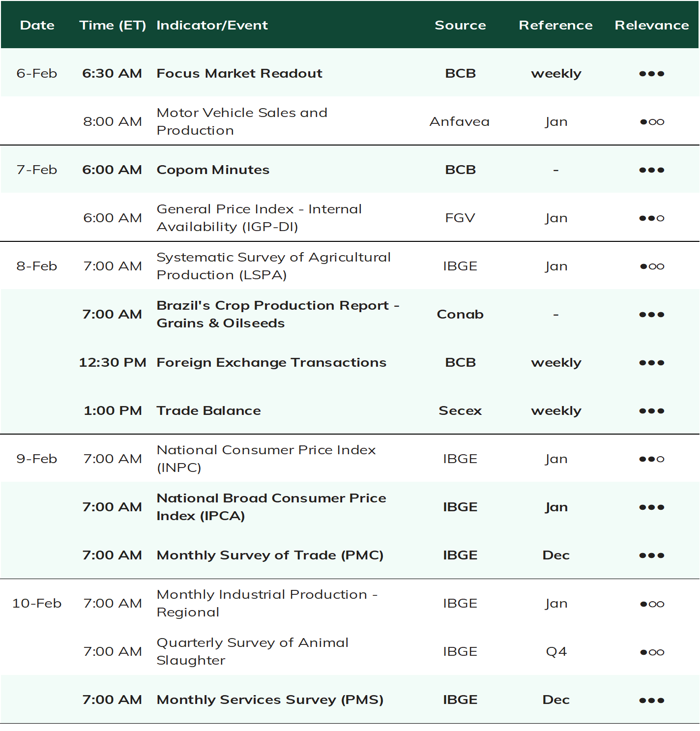Click the 1:00 PM time cell
Screen dimensions: 700x731
[113, 410]
